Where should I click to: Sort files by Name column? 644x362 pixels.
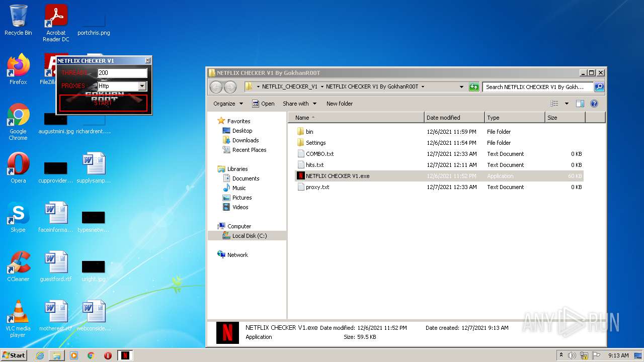coord(356,118)
